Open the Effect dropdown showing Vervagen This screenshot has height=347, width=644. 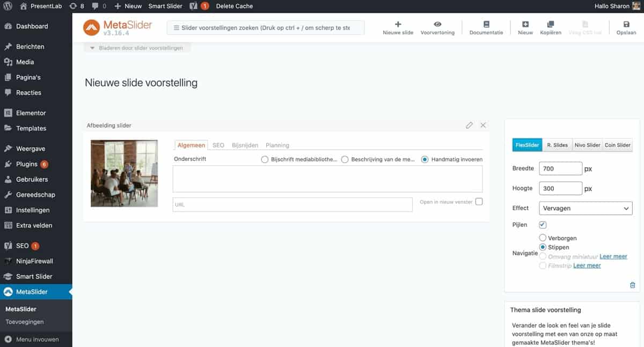tap(586, 208)
